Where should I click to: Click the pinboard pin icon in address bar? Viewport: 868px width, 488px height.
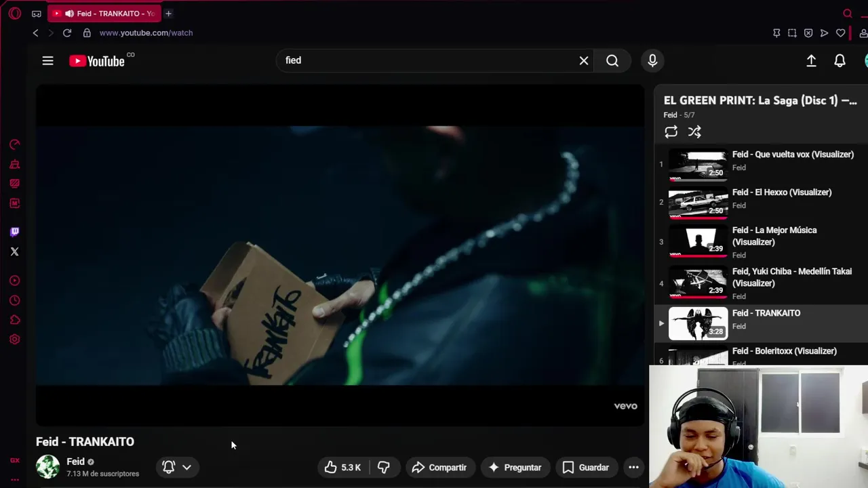[x=776, y=33]
